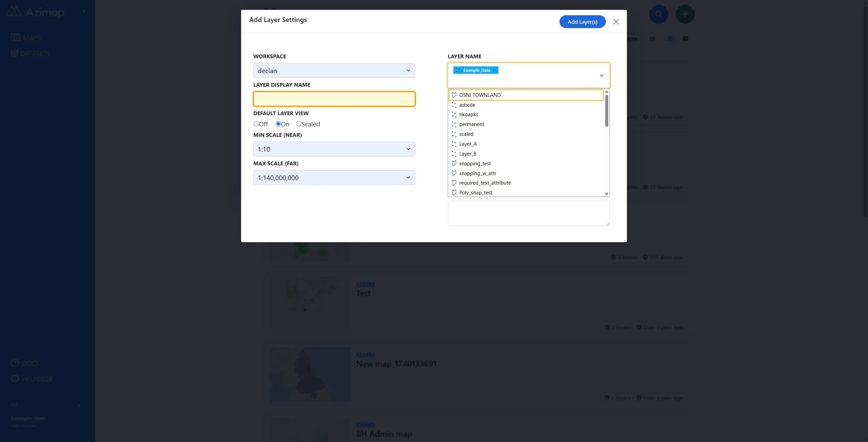Open the Max Scale 1:140,000,000 dropdown
Viewport: 868px width, 442px height.
334,177
